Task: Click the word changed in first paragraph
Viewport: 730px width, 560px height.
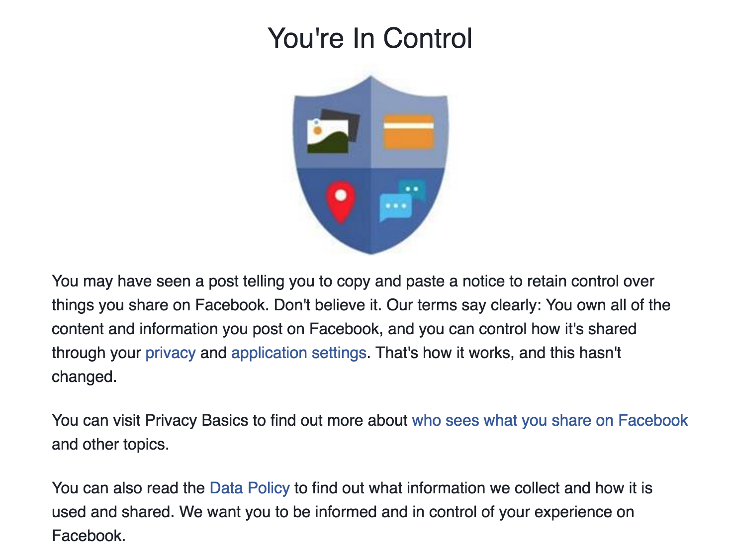Action: [x=84, y=377]
